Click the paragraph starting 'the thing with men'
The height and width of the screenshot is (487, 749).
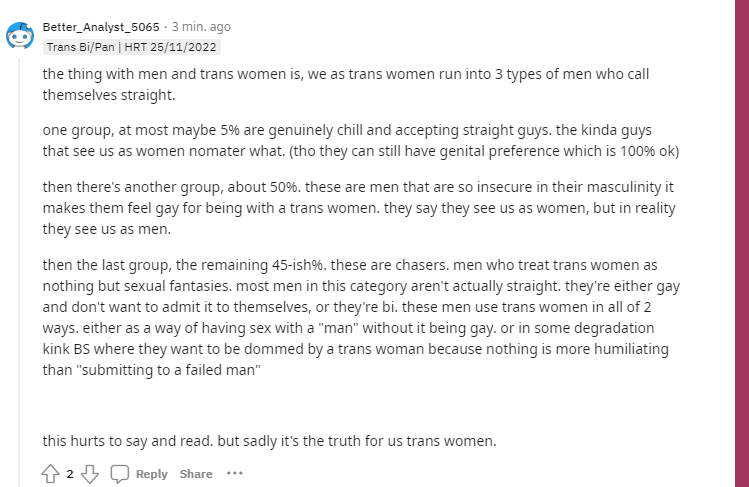click(346, 85)
